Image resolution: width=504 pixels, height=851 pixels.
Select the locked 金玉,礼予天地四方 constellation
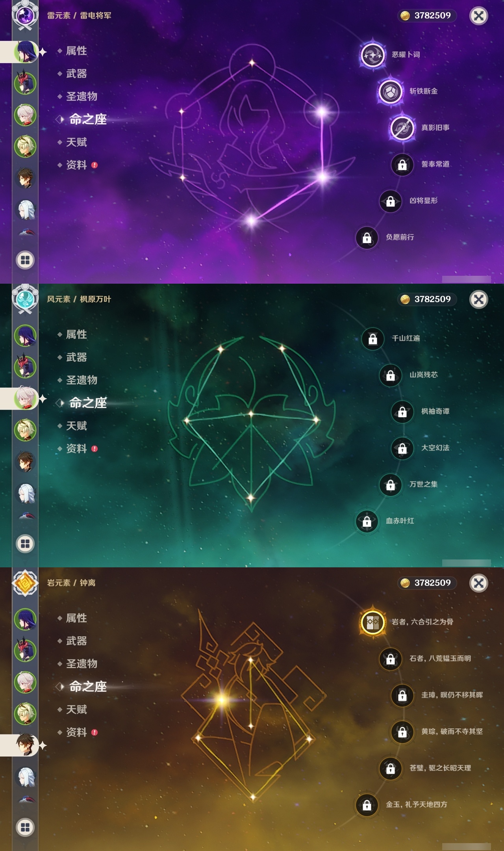click(367, 805)
